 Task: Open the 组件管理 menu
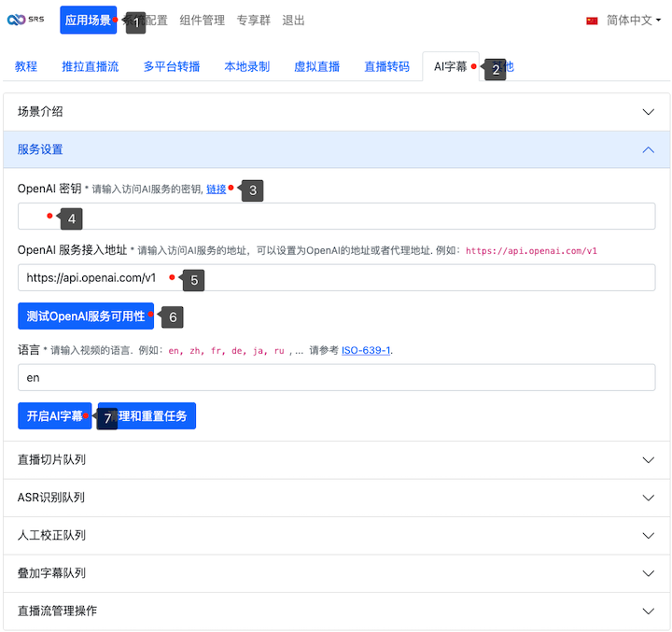click(203, 21)
